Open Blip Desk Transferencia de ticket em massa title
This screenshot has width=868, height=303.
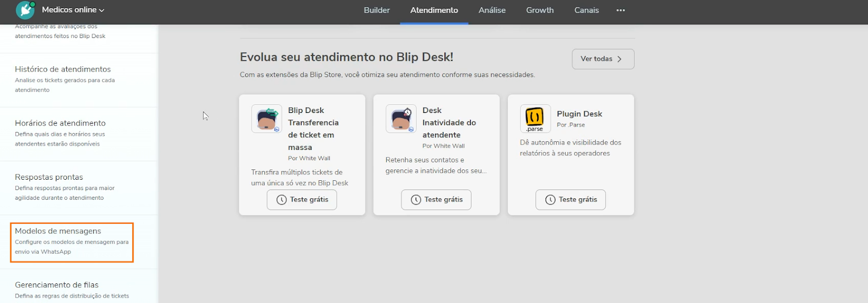(314, 129)
